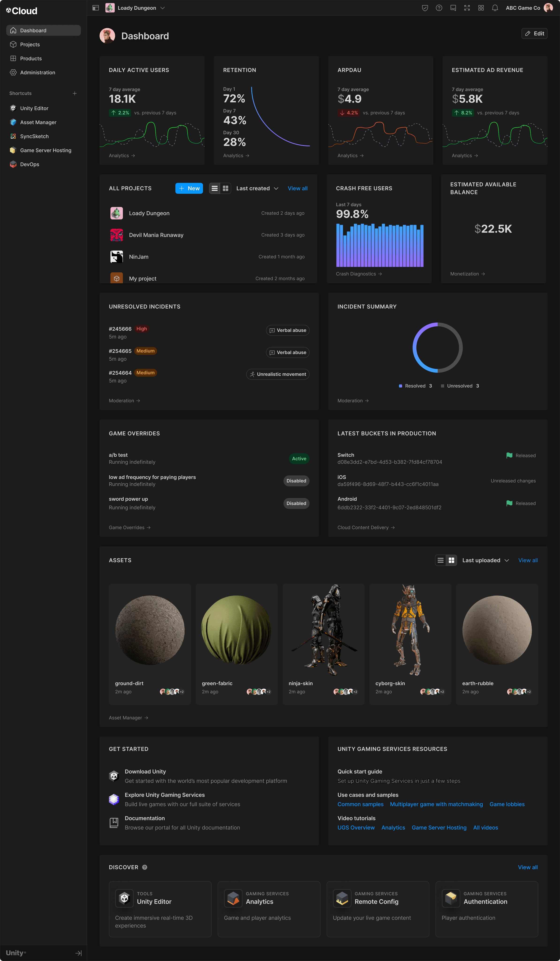
Task: Click the Active status on a/b test
Action: (299, 459)
